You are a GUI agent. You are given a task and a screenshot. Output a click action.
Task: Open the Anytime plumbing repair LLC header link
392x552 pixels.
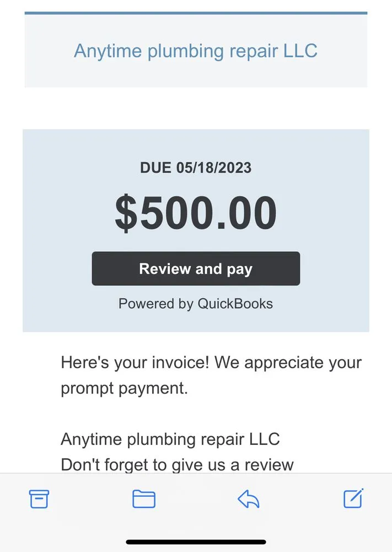(x=196, y=51)
